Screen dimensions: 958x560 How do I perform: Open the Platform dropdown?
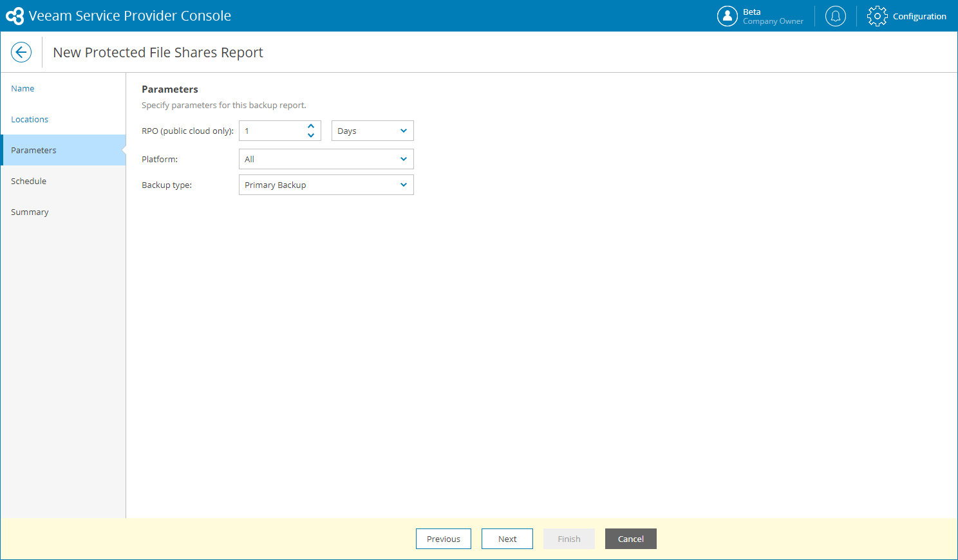click(326, 159)
